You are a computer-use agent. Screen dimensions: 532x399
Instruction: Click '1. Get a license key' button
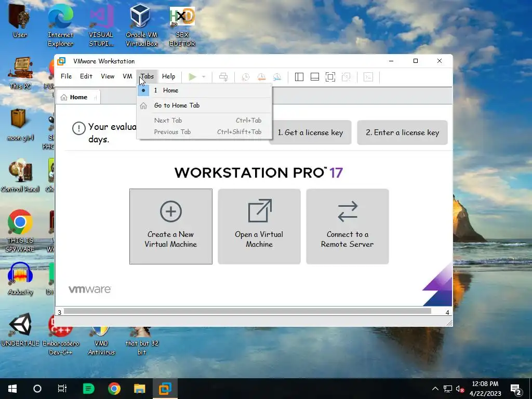click(x=311, y=132)
